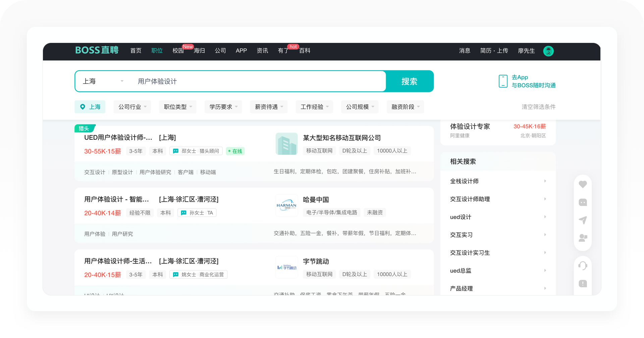Image resolution: width=644 pixels, height=338 pixels.
Task: Click the chat icon next to 孙女士
Action: pyautogui.click(x=183, y=213)
